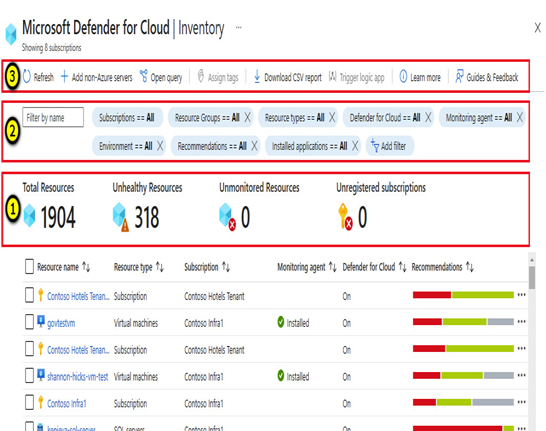Close the Inventory blade with X
Screen dimensions: 546x431
pyautogui.click(x=538, y=27)
